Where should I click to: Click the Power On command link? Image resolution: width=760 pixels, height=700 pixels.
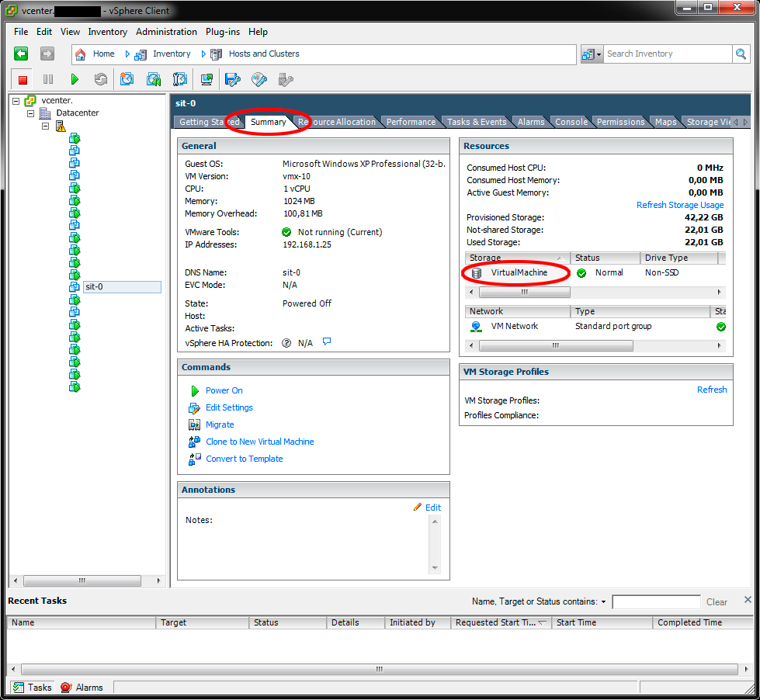[x=224, y=390]
